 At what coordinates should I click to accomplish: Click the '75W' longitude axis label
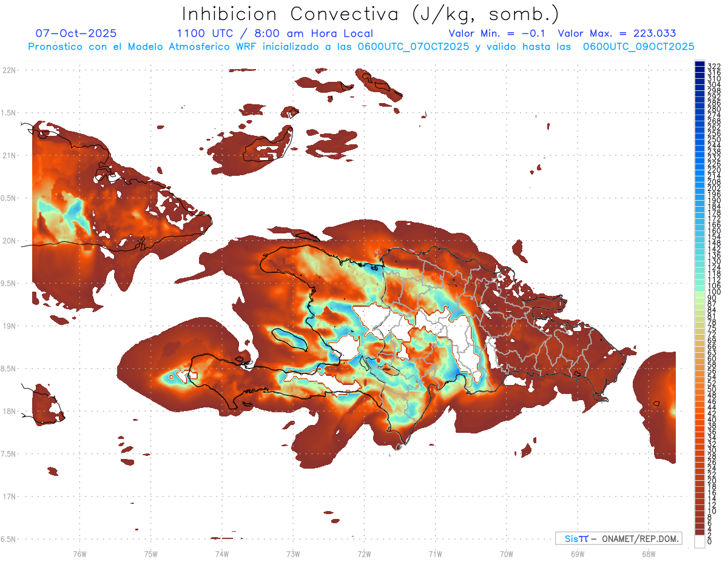tap(150, 554)
